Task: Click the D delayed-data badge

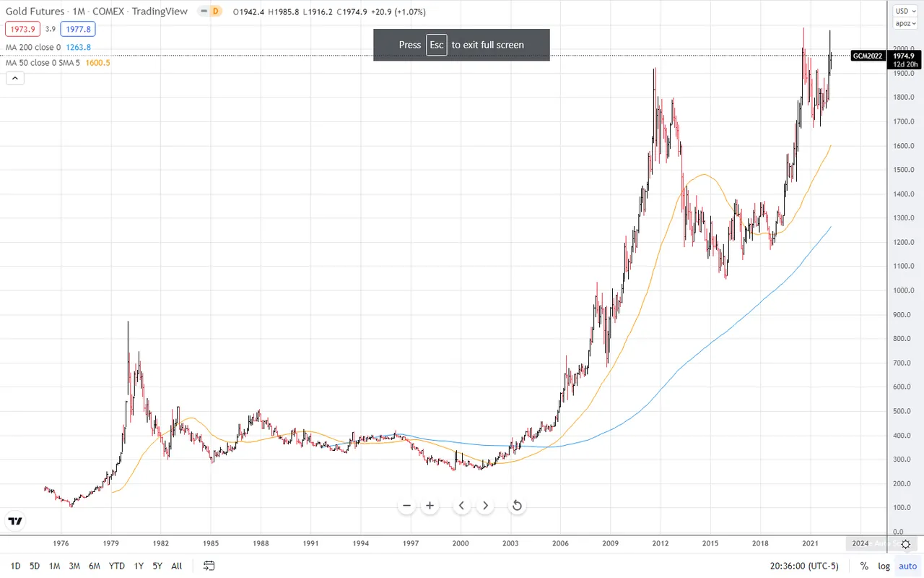Action: 214,11
